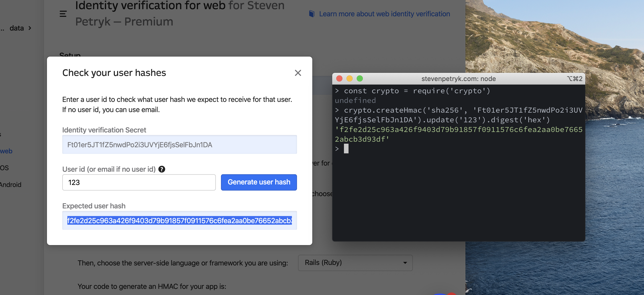
Task: Open Learn more about web identity verification
Action: coord(384,14)
